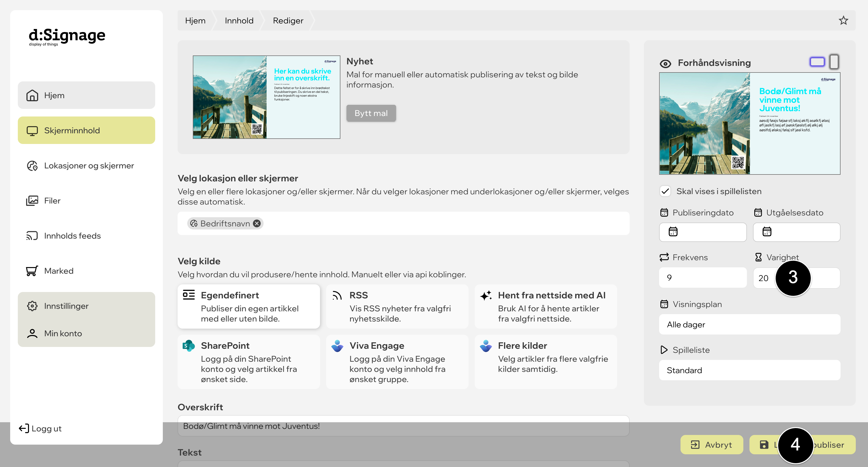This screenshot has width=868, height=467.
Task: Select Egendefinert source card
Action: (249, 307)
